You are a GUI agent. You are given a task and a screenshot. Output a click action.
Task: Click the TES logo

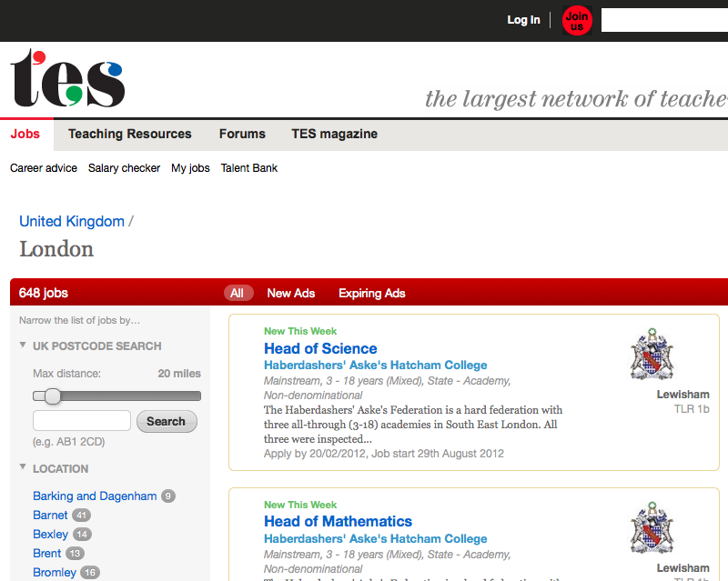[x=67, y=79]
